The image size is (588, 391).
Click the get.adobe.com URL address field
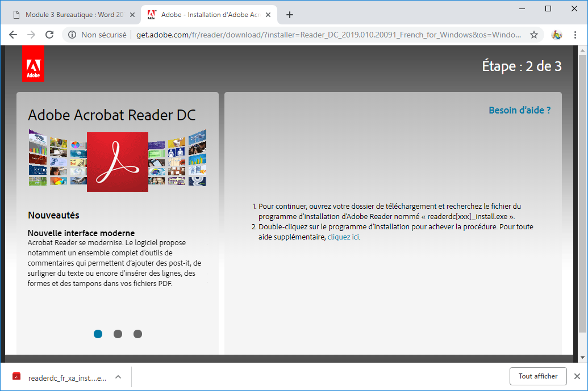pyautogui.click(x=328, y=35)
